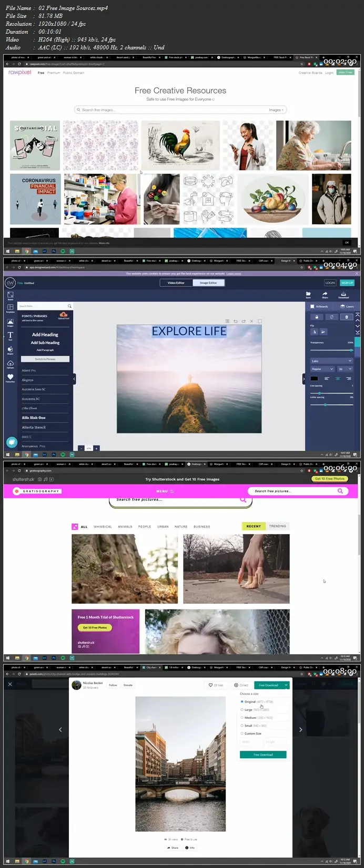This screenshot has width=364, height=868.
Task: Flip vertically using Design Wizard Flip icon
Action: [x=323, y=332]
